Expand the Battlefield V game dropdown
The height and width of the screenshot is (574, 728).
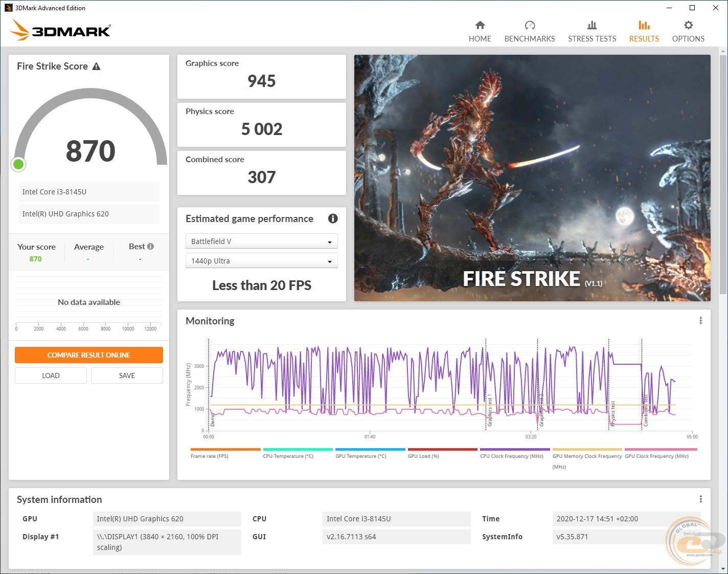[x=261, y=241]
